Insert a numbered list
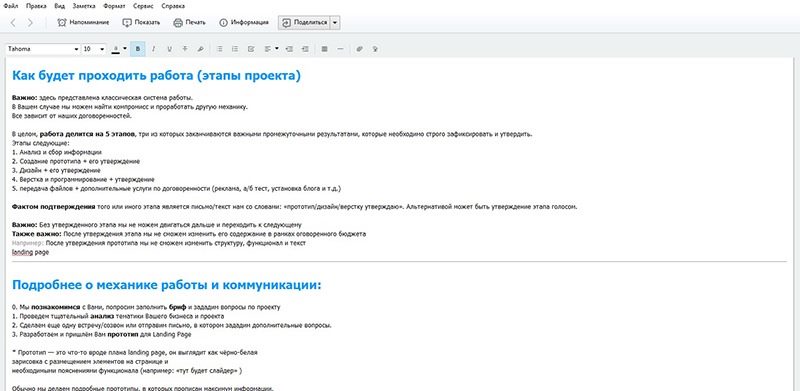The height and width of the screenshot is (391, 800). (235, 49)
